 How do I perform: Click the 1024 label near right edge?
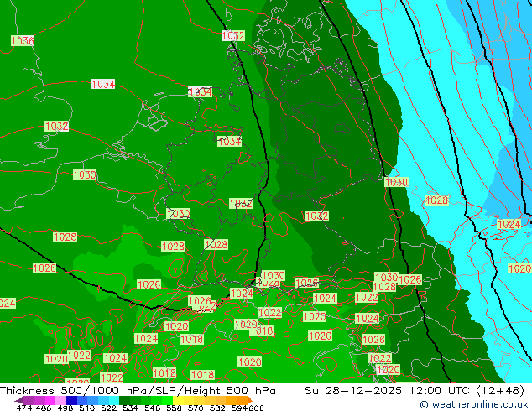click(x=509, y=224)
